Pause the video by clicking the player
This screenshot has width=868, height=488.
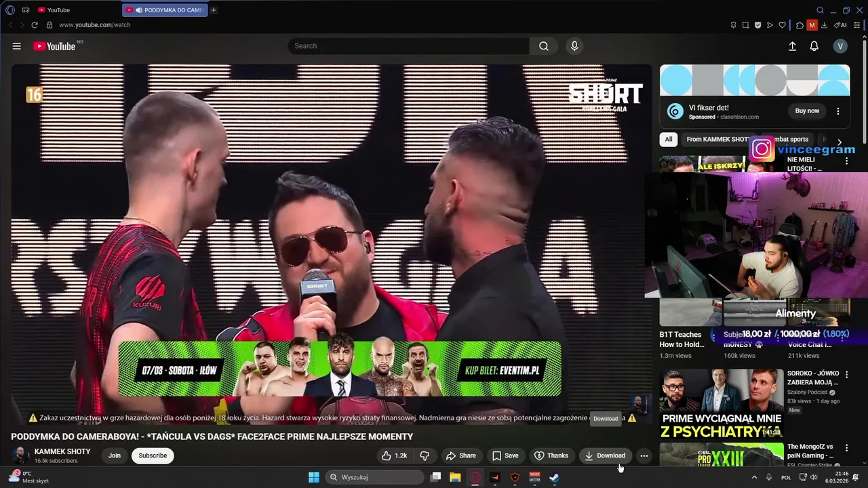(331, 244)
